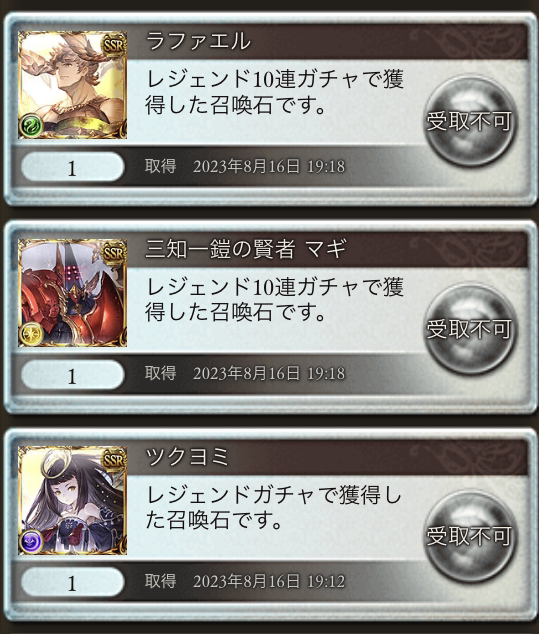This screenshot has height=634, width=539.
Task: Click the SSR badge on ラファエル portrait
Action: click(x=113, y=45)
